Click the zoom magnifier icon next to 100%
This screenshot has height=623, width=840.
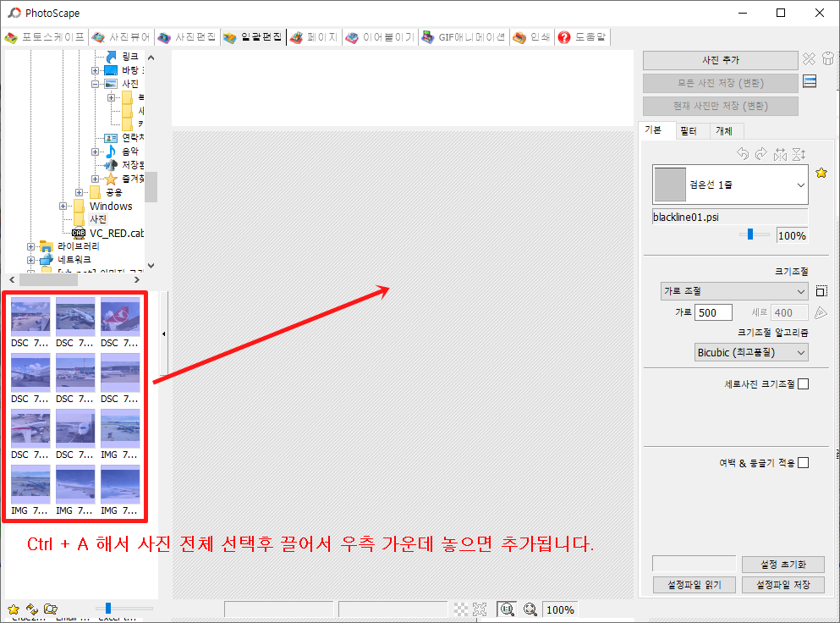[x=530, y=609]
